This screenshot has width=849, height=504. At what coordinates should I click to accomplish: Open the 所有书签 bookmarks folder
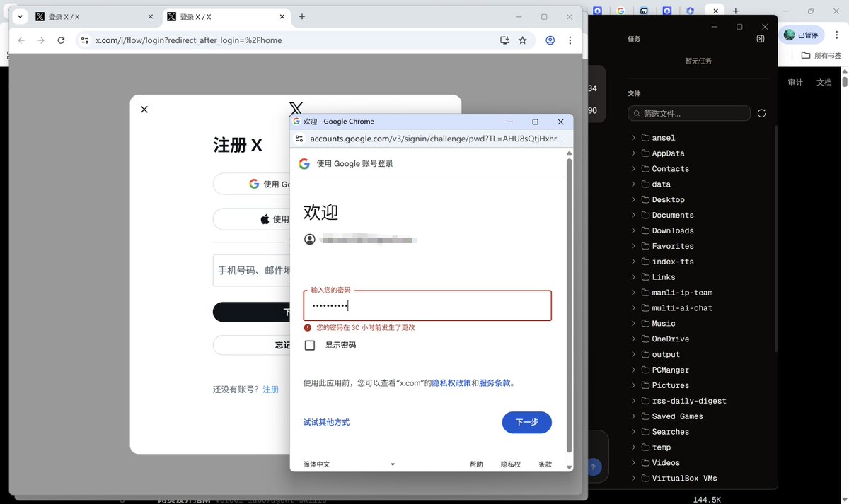(821, 56)
